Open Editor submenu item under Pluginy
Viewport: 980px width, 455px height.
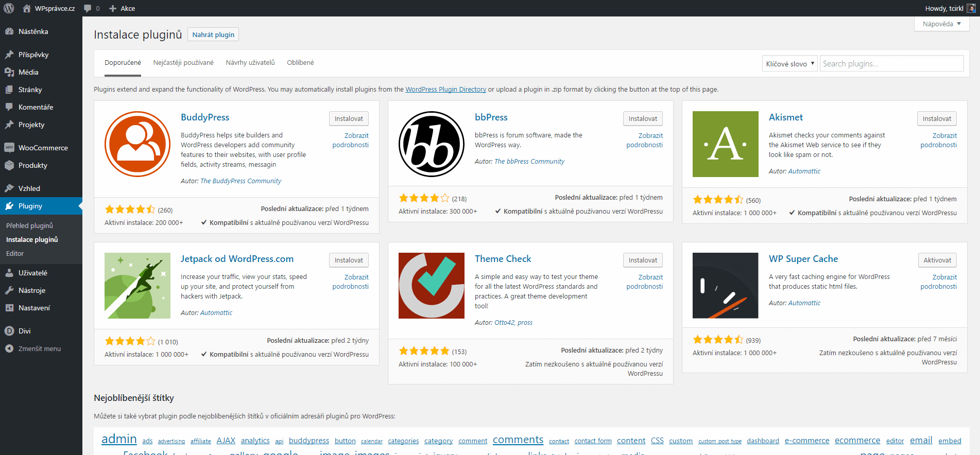pyautogui.click(x=15, y=253)
